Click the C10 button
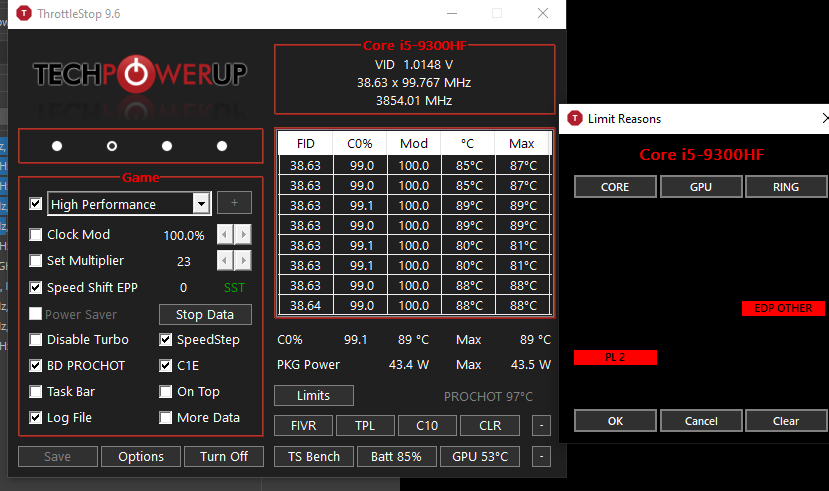Viewport: 829px width, 491px height. (427, 425)
